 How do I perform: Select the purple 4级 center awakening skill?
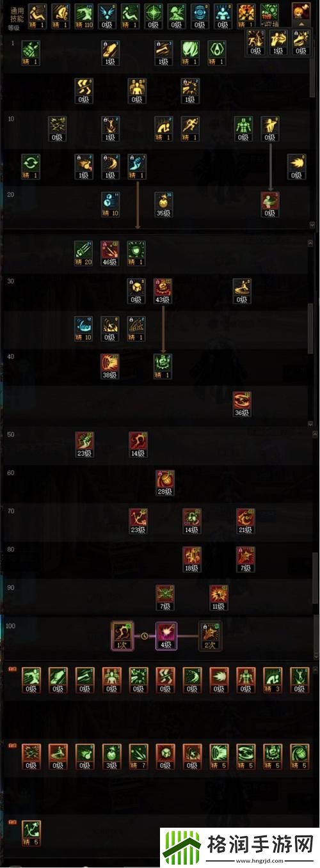tap(166, 635)
